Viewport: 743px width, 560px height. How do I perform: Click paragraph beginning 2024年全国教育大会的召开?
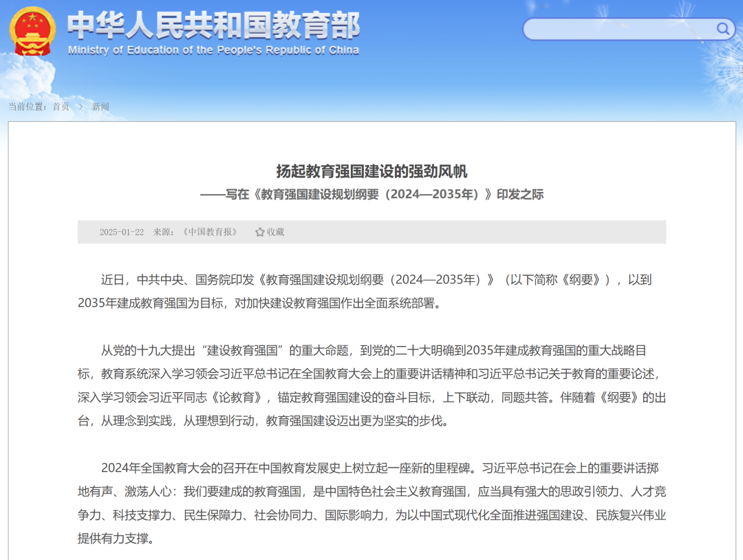coord(372,503)
